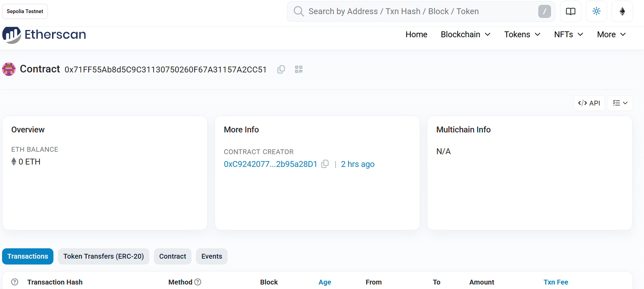644x289 pixels.
Task: Click the Ethereum network diamond icon
Action: point(622,11)
